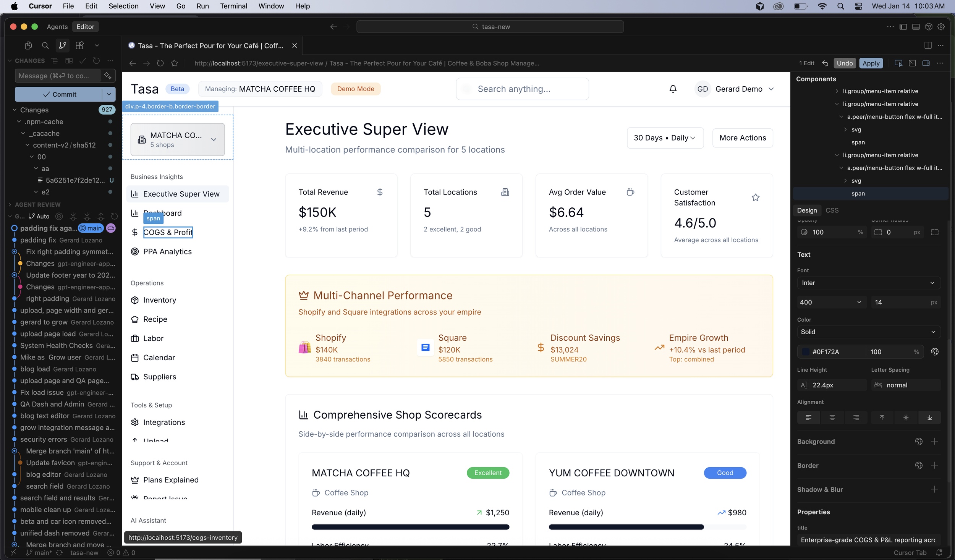
Task: Bookmark page with the star icon
Action: (174, 63)
